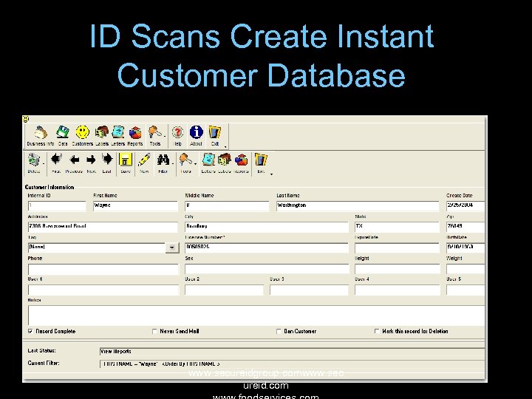Viewport: 532px width, 399px height.
Task: Create a New record with pencil icon
Action: click(x=144, y=163)
